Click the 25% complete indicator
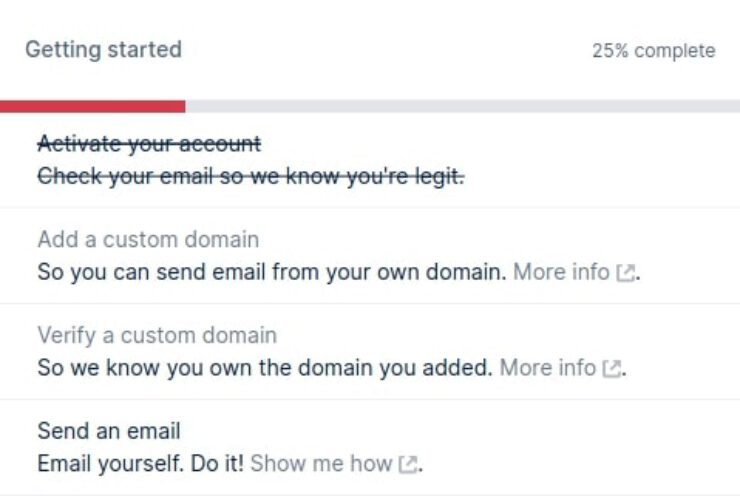Image resolution: width=740 pixels, height=496 pixels. (x=654, y=51)
